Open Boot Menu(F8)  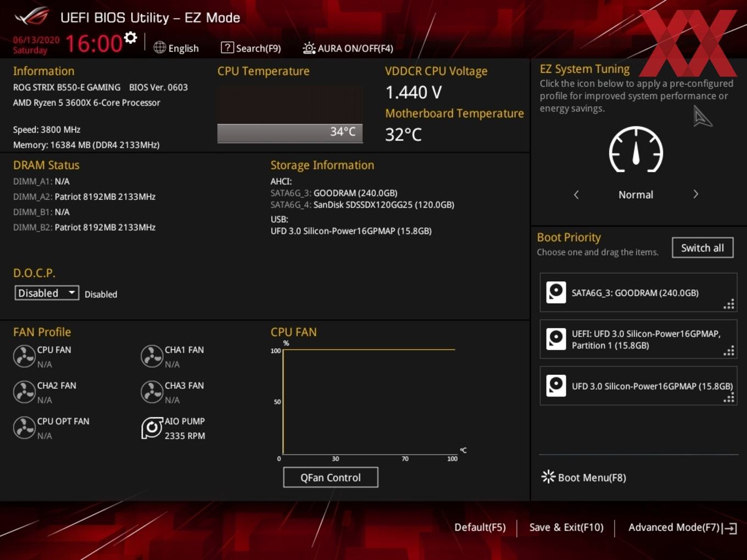coord(584,478)
